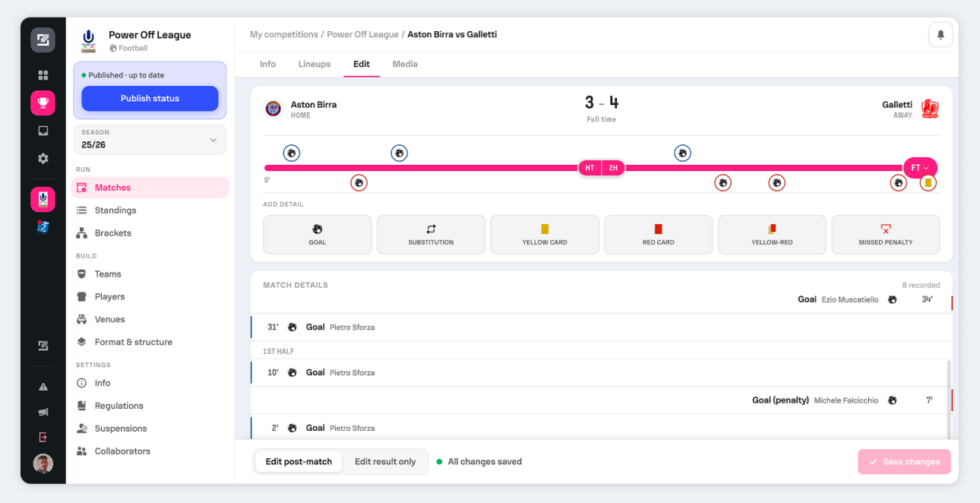The height and width of the screenshot is (503, 980).
Task: Add a Missed penalty detail
Action: point(886,234)
